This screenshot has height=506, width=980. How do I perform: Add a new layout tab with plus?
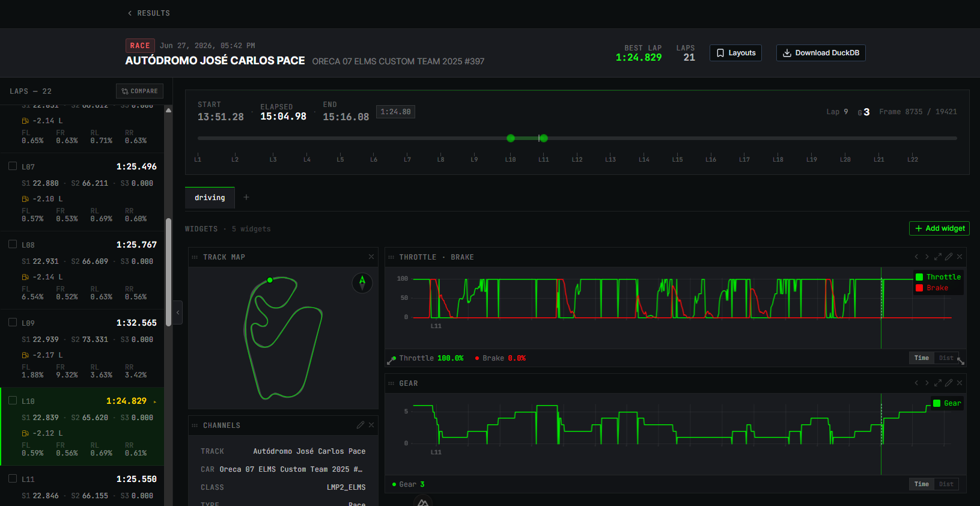246,197
